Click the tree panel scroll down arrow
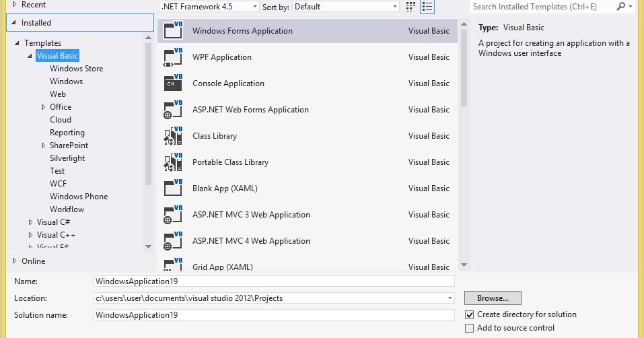 point(148,246)
